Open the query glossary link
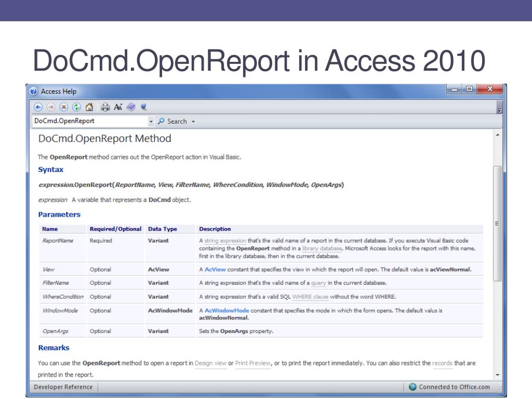The height and width of the screenshot is (399, 532). click(318, 283)
